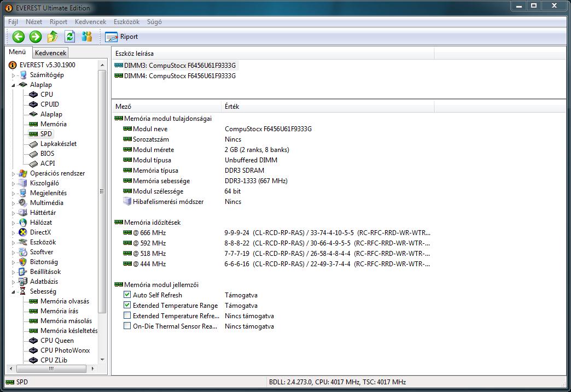This screenshot has width=571, height=392.
Task: Toggle the Extended Temperature Refre... checkbox
Action: coord(127,315)
